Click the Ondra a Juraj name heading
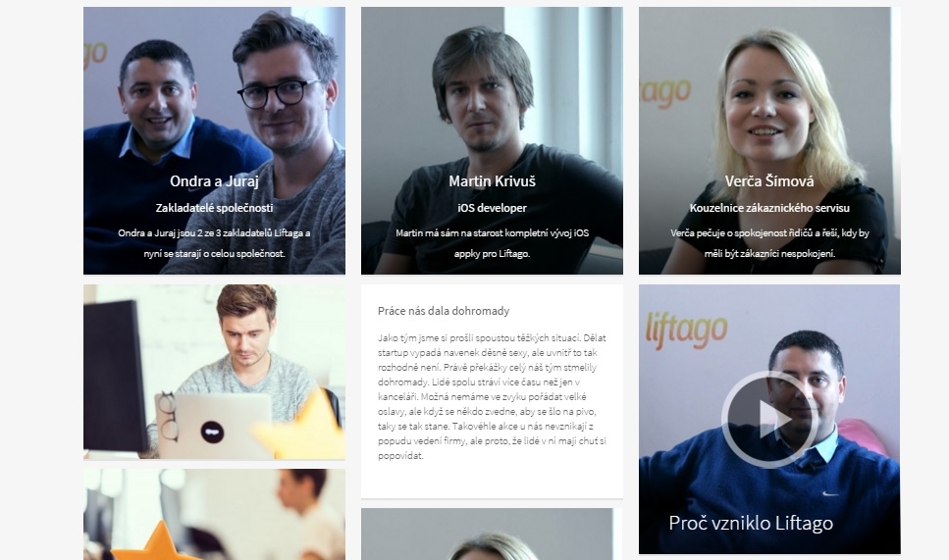949x560 pixels. [x=214, y=180]
